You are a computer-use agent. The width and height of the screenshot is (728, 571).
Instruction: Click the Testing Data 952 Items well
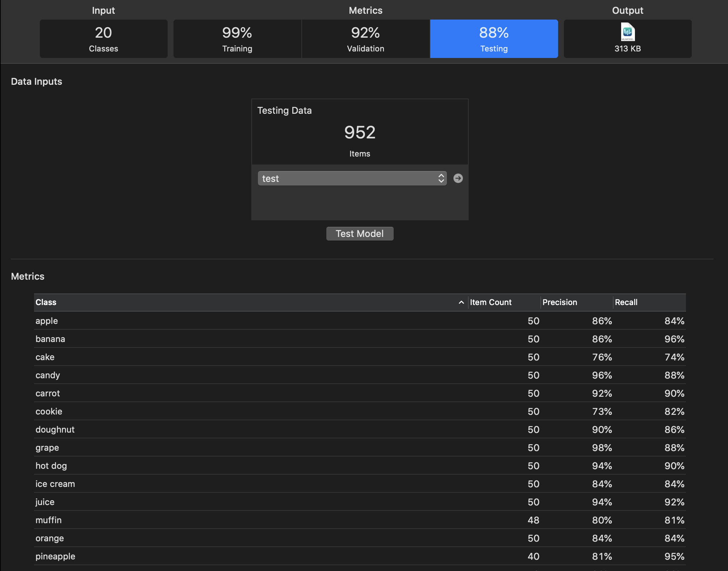pos(360,132)
